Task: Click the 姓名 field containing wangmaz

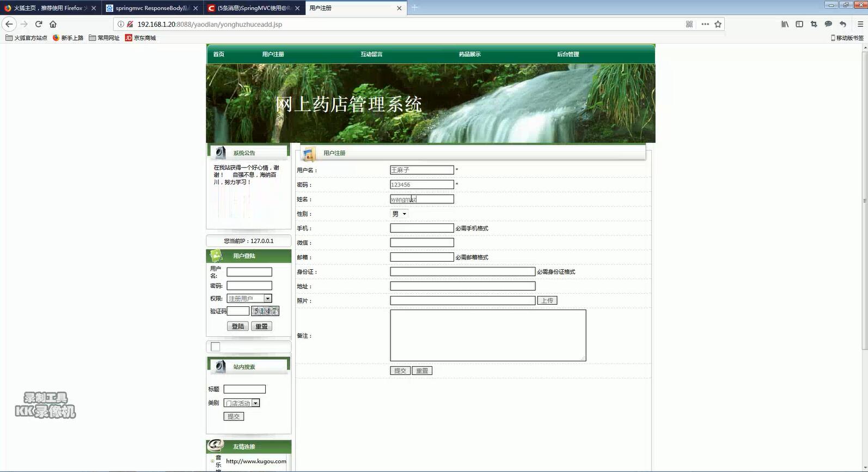Action: (422, 199)
